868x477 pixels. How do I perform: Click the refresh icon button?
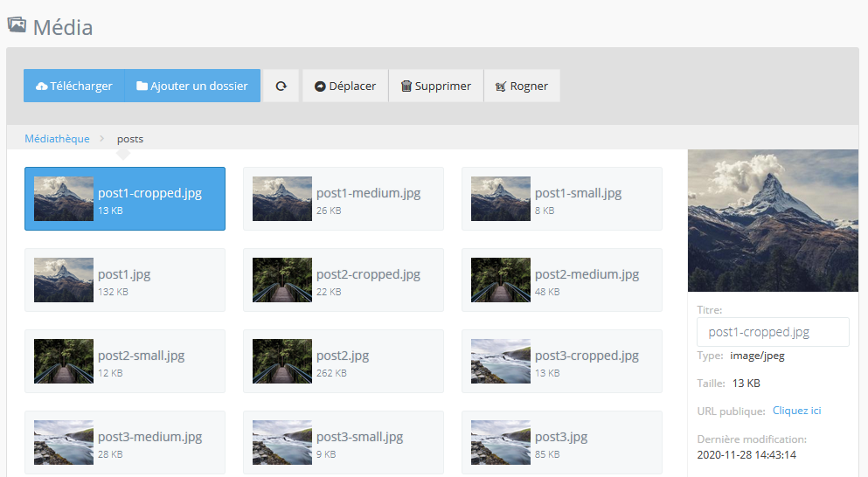pos(281,86)
